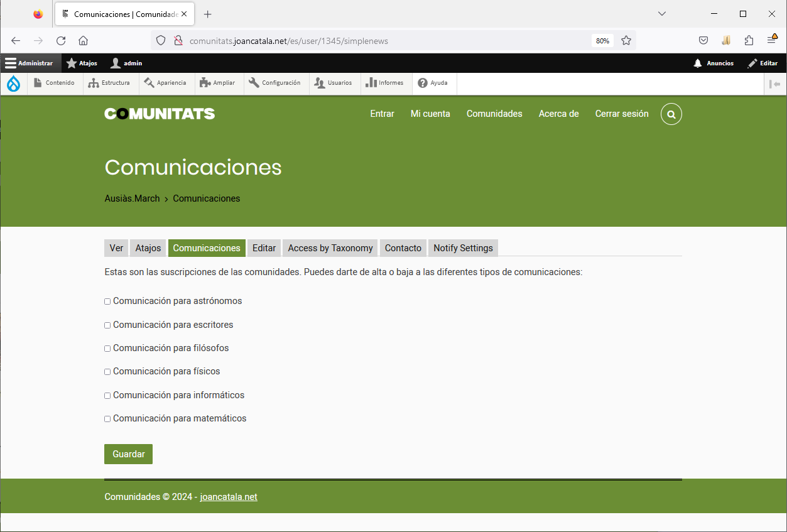This screenshot has width=787, height=532.
Task: Open the Firefox extensions puzzle icon
Action: click(749, 41)
